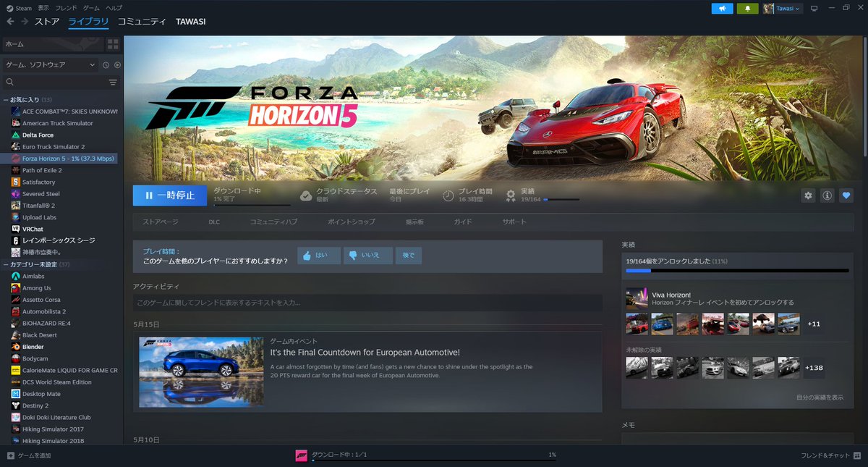Open the notifications bell
Viewport: 868px width, 467px height.
point(747,9)
